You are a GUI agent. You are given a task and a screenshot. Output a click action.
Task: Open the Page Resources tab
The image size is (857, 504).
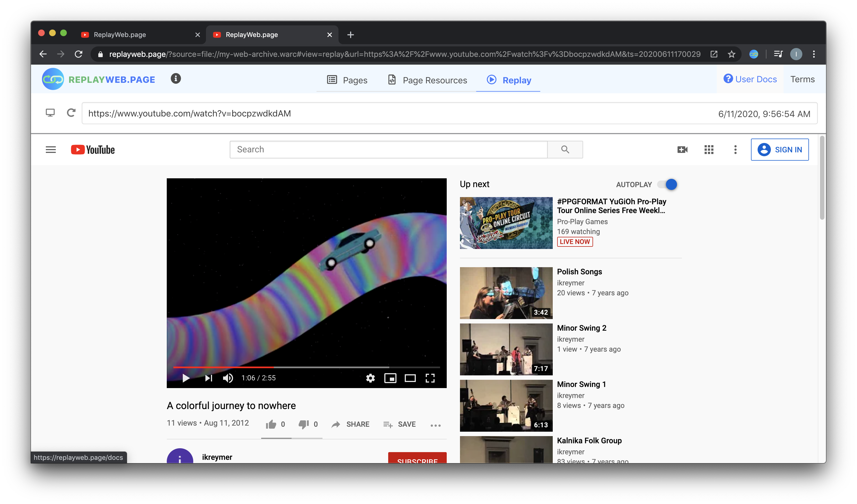427,80
